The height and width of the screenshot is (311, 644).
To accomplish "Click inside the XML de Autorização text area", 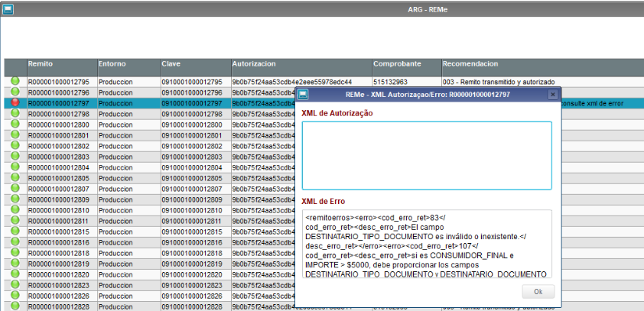I will tap(427, 156).
